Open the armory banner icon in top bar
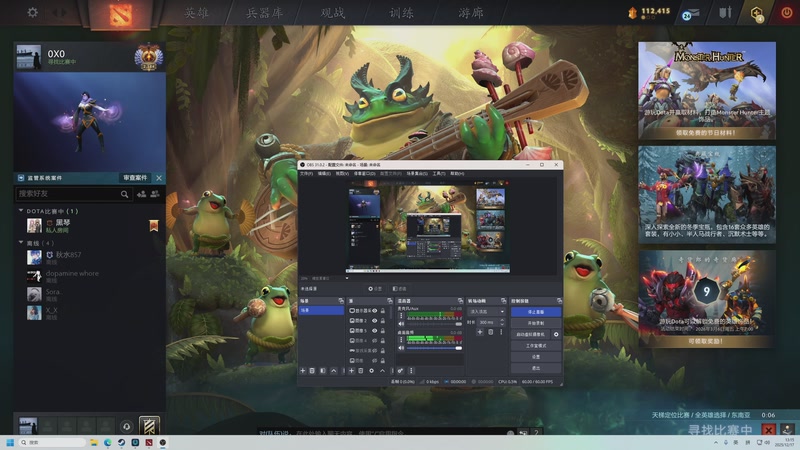The height and width of the screenshot is (450, 800). point(725,12)
